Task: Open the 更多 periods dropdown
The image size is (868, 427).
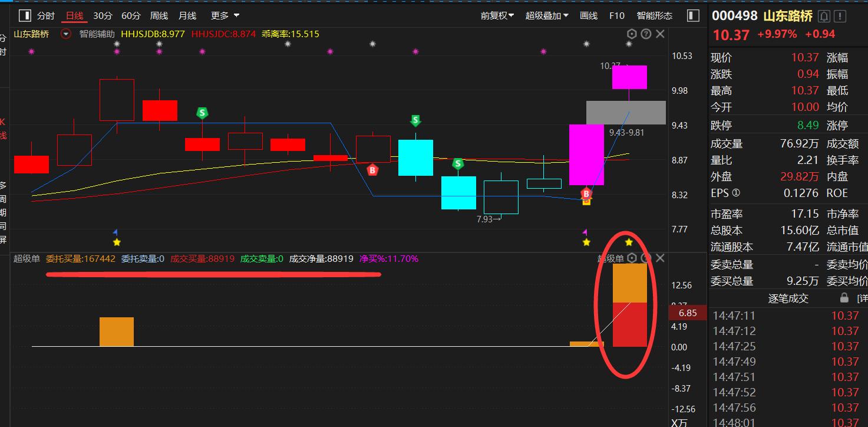Action: [225, 16]
